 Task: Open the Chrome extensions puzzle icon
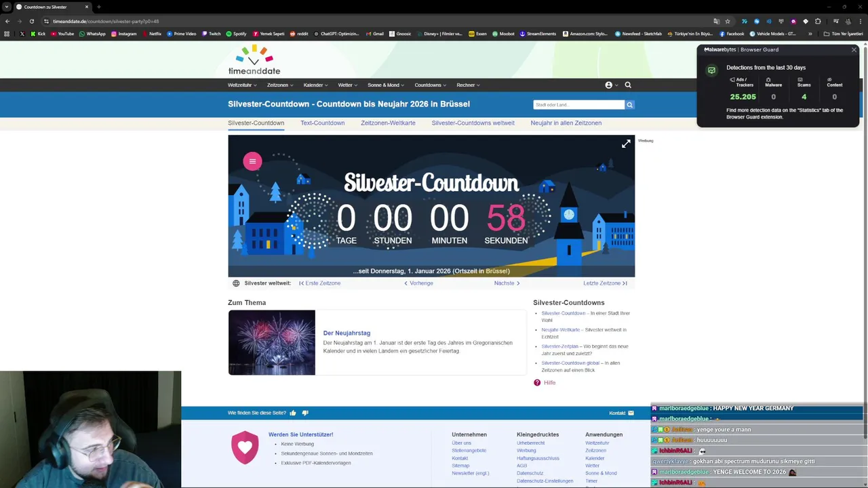[818, 21]
